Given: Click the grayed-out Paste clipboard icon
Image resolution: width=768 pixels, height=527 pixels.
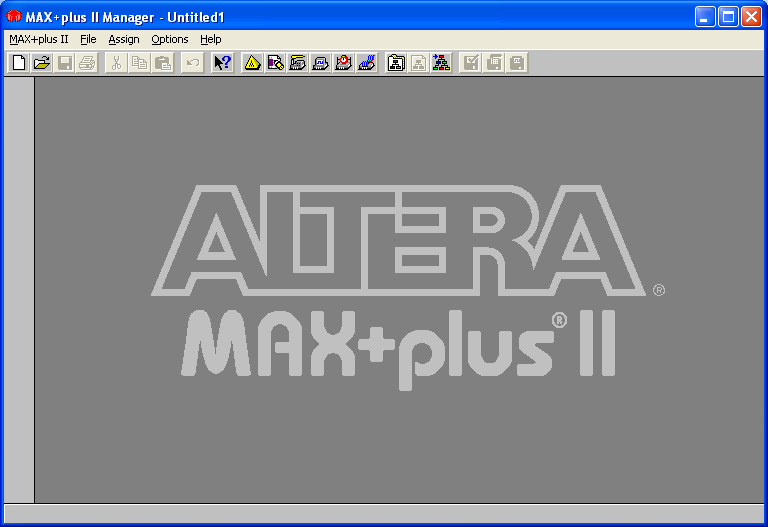Looking at the screenshot, I should (163, 63).
